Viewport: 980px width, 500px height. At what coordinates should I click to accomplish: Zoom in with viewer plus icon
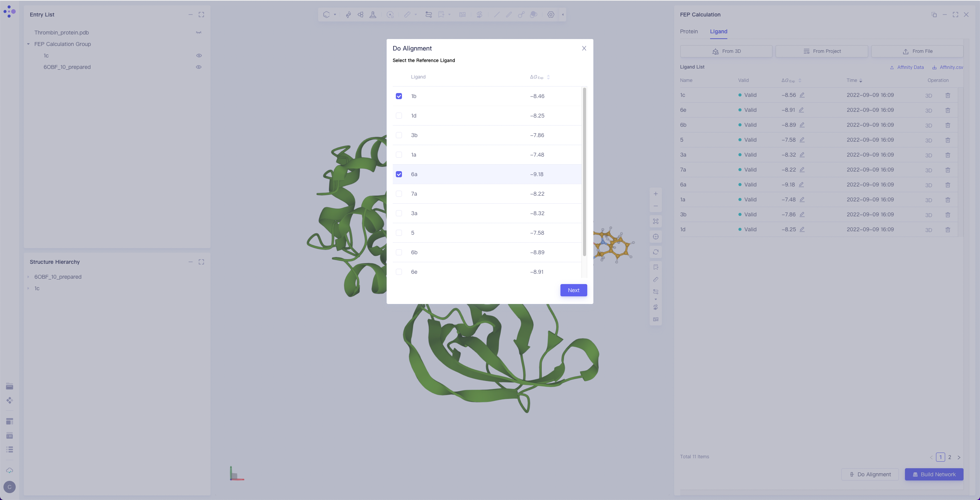click(656, 194)
